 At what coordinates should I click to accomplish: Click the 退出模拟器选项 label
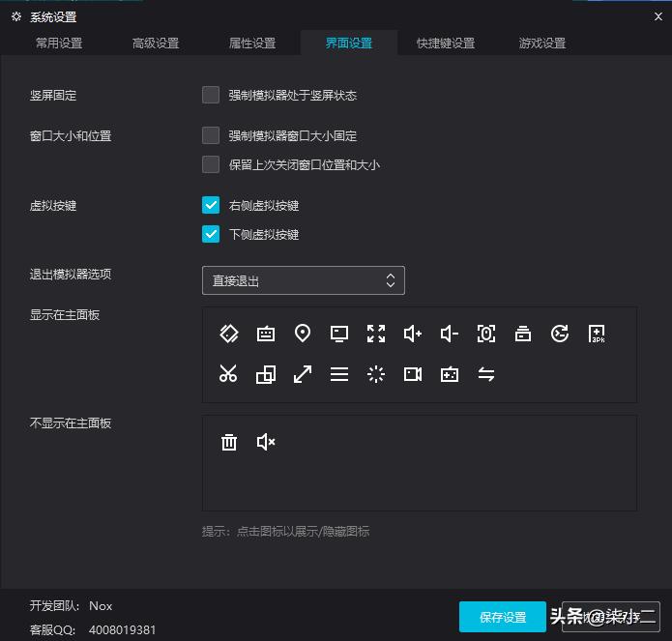(71, 275)
